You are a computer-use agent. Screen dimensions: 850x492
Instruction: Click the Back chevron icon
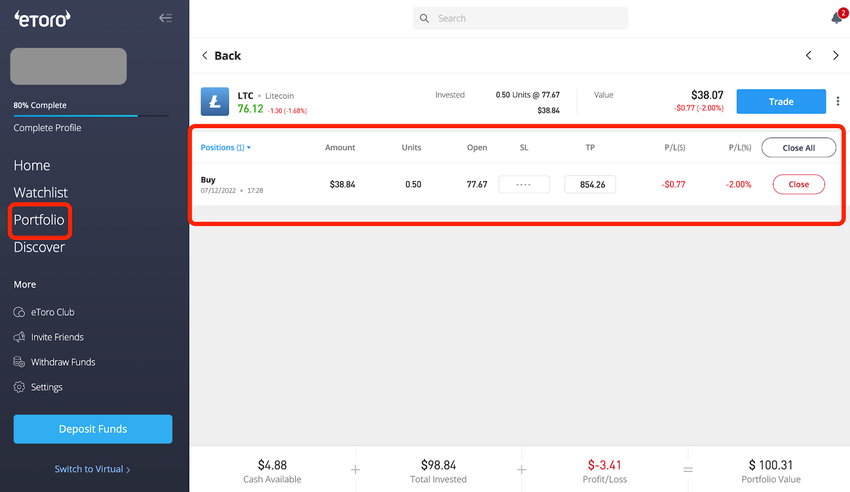tap(204, 55)
